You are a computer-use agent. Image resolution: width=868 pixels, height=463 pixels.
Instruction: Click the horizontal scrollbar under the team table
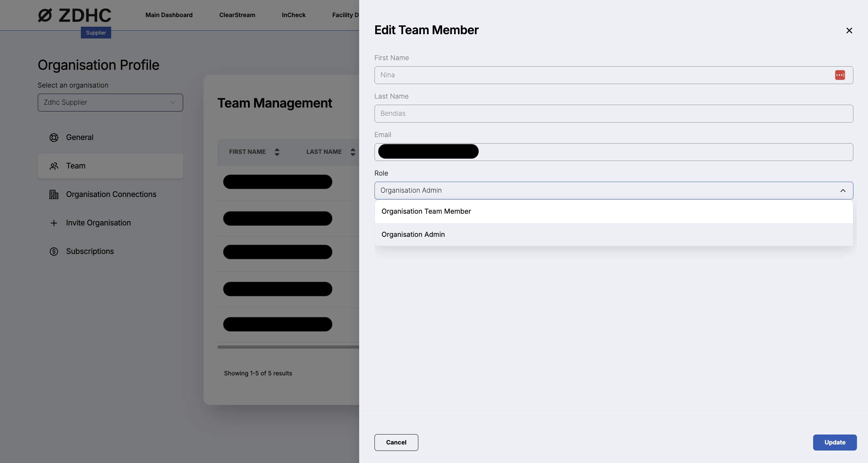pos(288,347)
